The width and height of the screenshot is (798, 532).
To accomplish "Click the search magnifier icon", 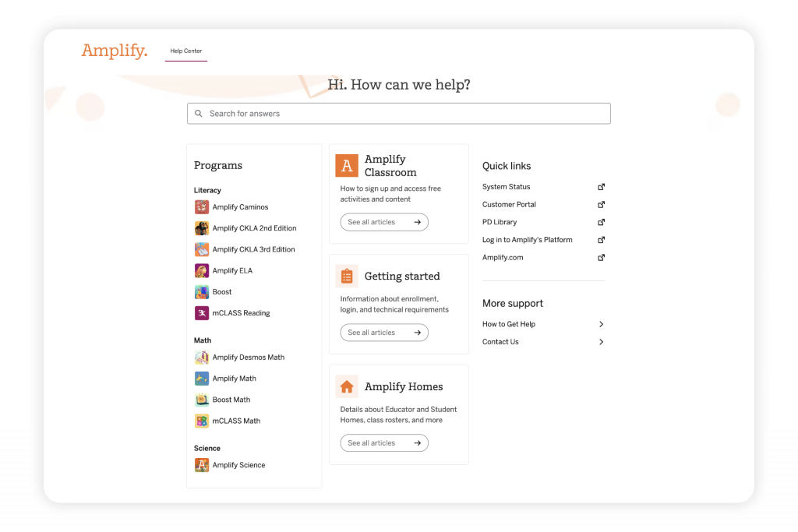I will pyautogui.click(x=199, y=114).
